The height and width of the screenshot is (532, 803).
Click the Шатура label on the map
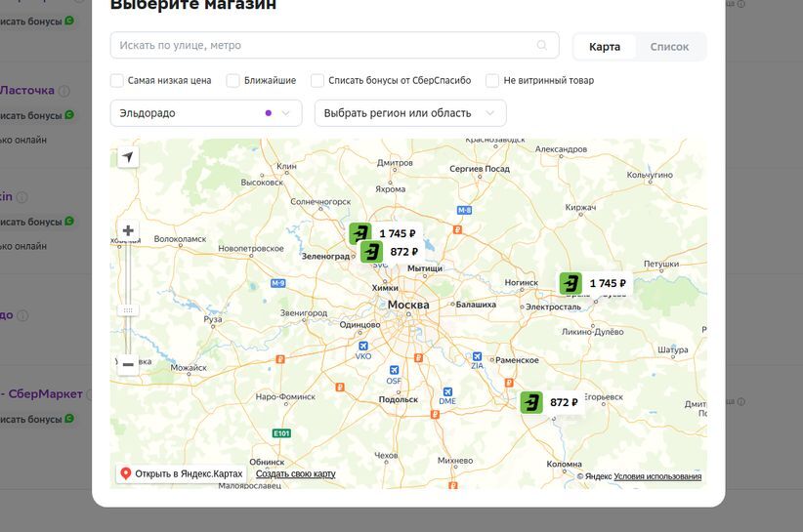673,349
